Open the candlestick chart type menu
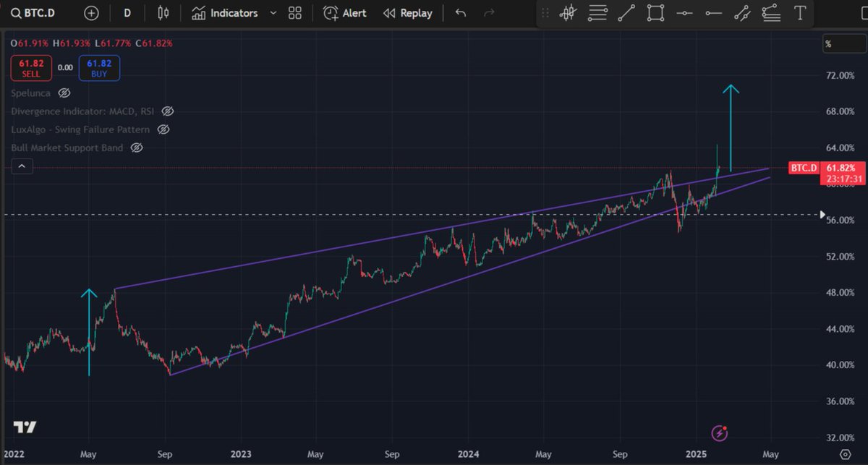The image size is (868, 465). (x=163, y=13)
